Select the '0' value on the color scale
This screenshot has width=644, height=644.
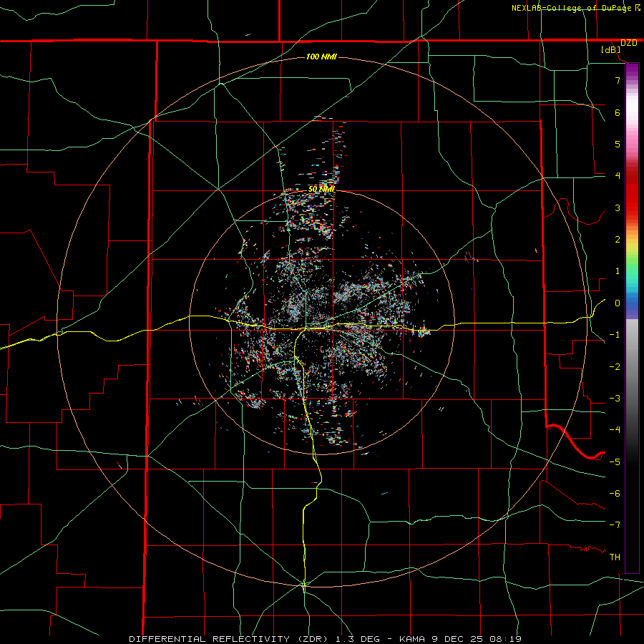tap(618, 303)
